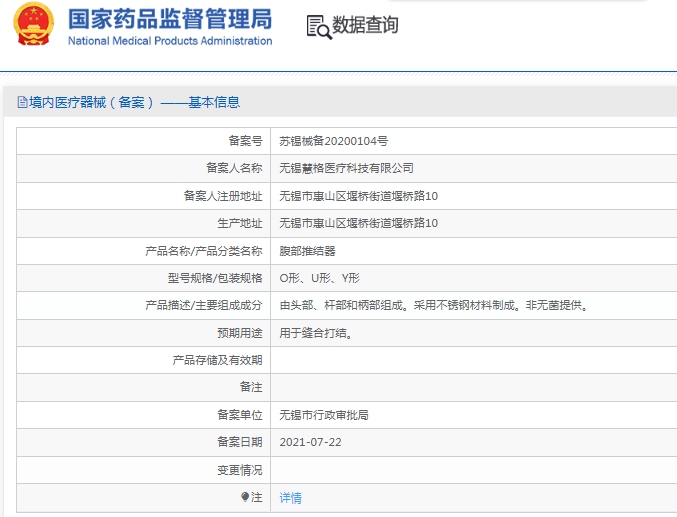The width and height of the screenshot is (677, 517).
Task: Click the 备案单位 row label
Action: 240,415
